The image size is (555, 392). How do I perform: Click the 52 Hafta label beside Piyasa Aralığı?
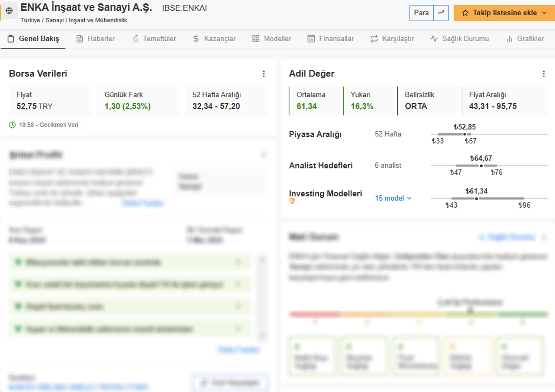388,134
